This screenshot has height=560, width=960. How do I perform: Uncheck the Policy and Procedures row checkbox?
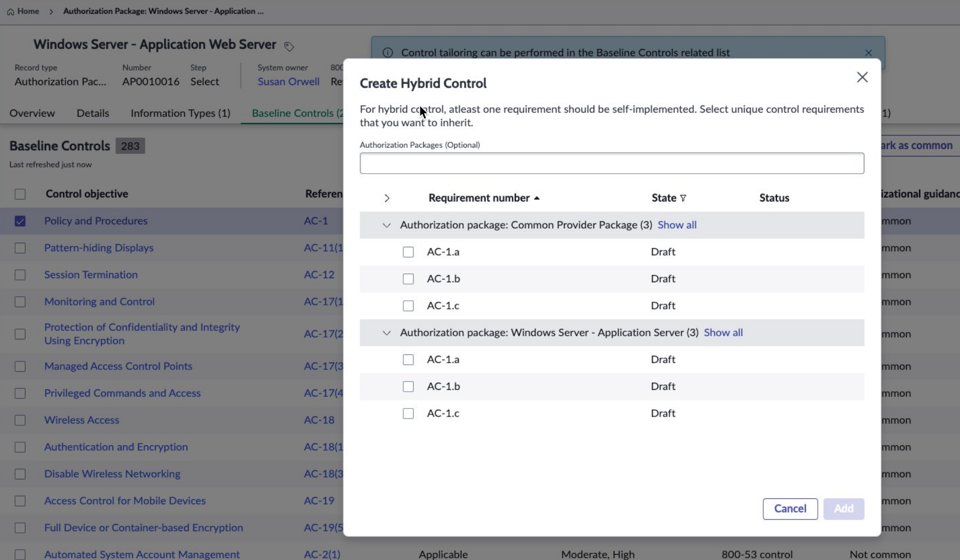pyautogui.click(x=20, y=221)
